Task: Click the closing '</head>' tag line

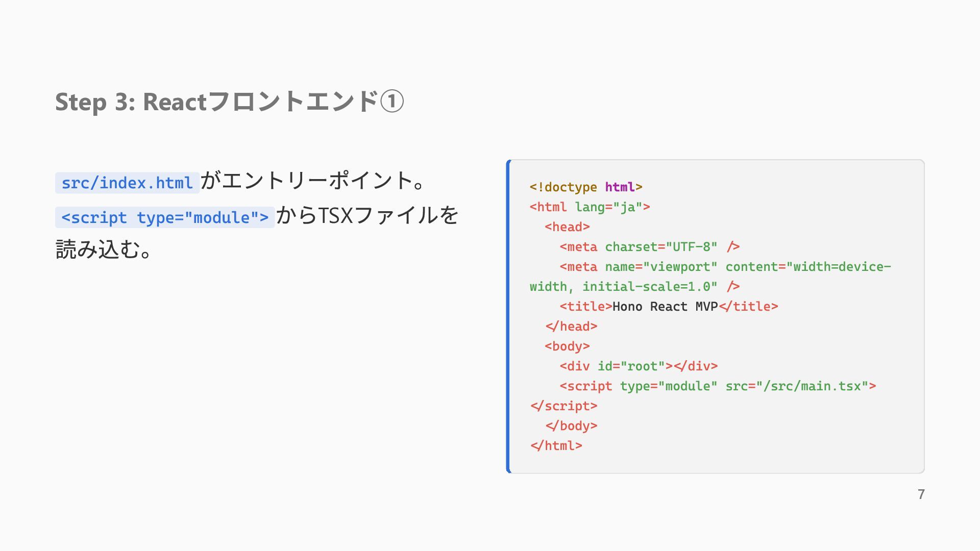Action: [571, 327]
